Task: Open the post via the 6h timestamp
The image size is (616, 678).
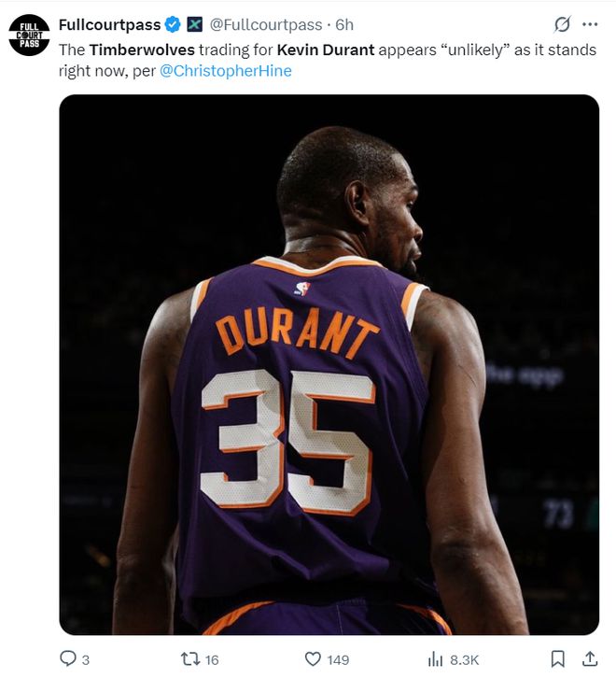Action: [x=344, y=24]
